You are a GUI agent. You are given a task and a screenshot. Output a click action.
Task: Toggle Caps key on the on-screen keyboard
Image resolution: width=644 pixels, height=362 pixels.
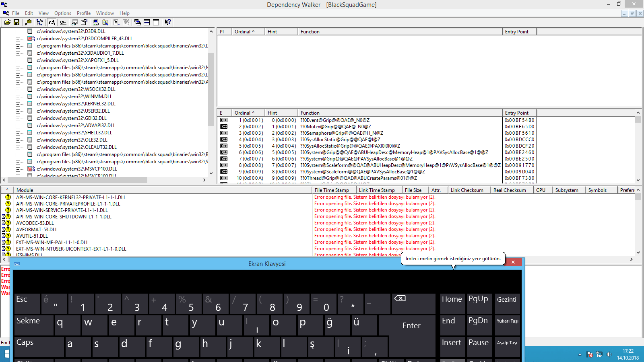pos(39,347)
